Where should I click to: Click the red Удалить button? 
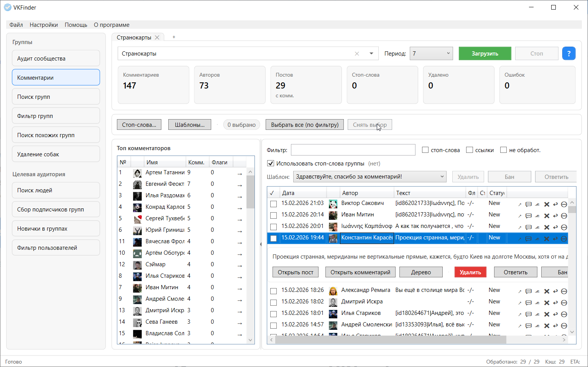tap(470, 272)
